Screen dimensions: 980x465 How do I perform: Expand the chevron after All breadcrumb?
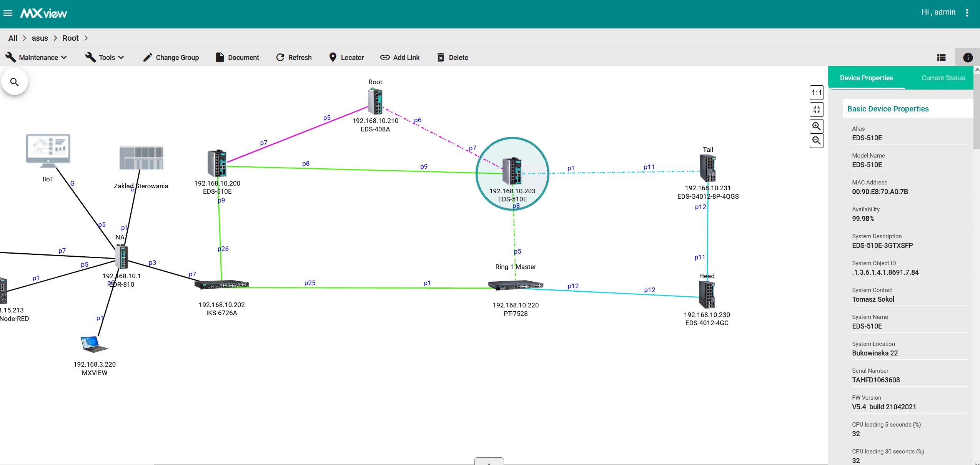tap(25, 38)
